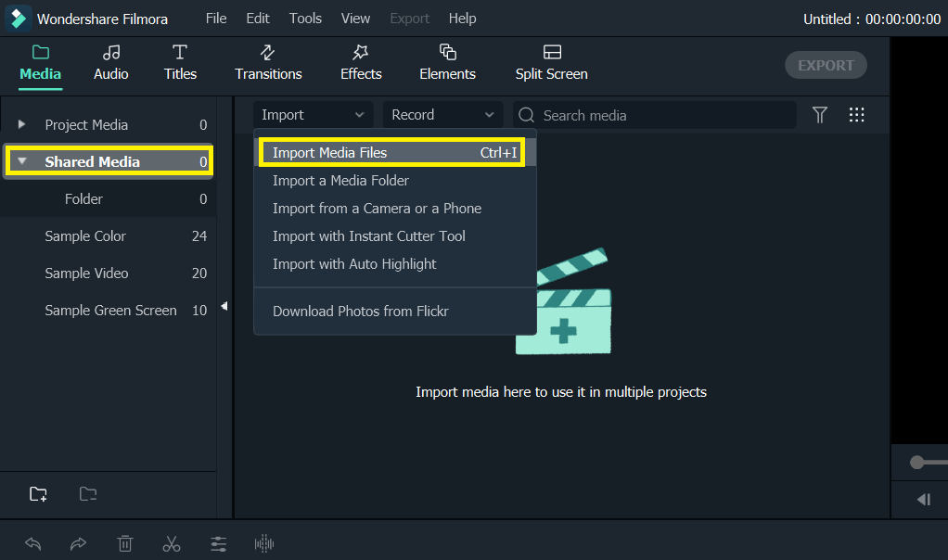This screenshot has width=948, height=560.
Task: Open the View menu
Action: coord(355,19)
